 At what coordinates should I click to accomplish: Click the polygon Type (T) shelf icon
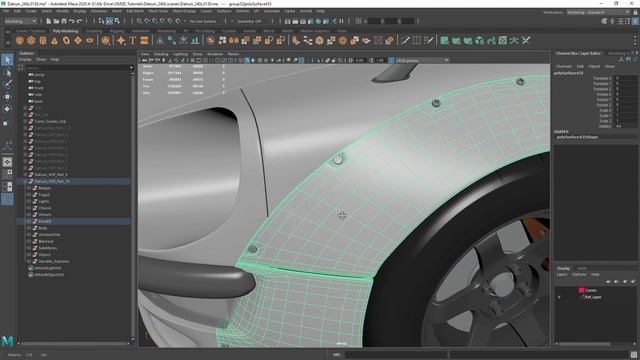pyautogui.click(x=133, y=40)
